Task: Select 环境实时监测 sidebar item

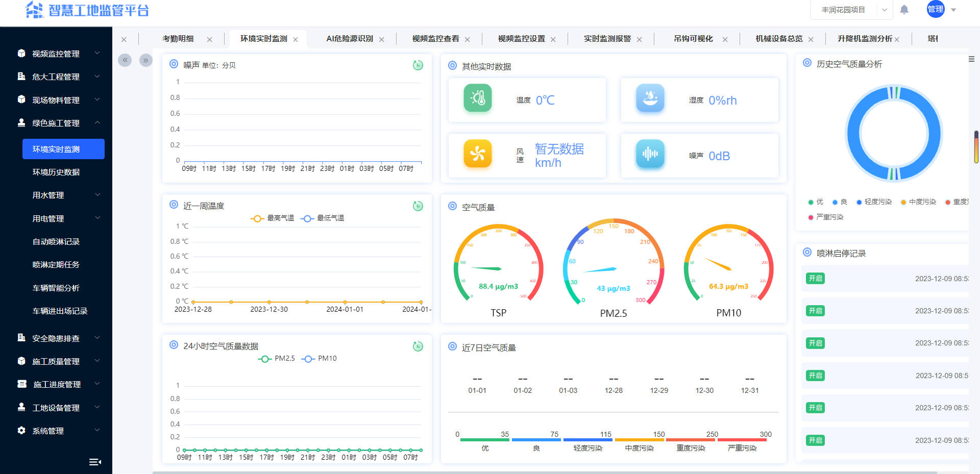Action: coord(63,149)
